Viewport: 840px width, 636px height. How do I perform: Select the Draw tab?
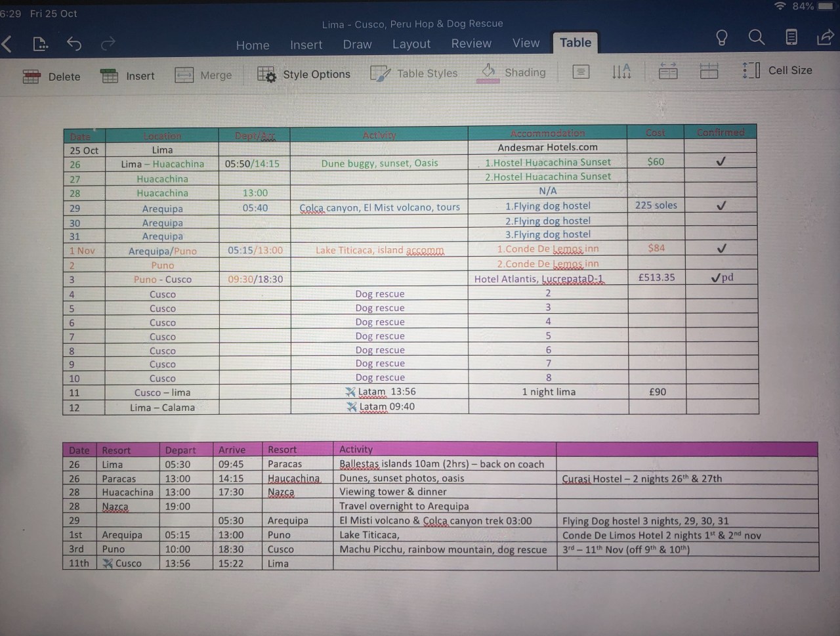tap(357, 45)
